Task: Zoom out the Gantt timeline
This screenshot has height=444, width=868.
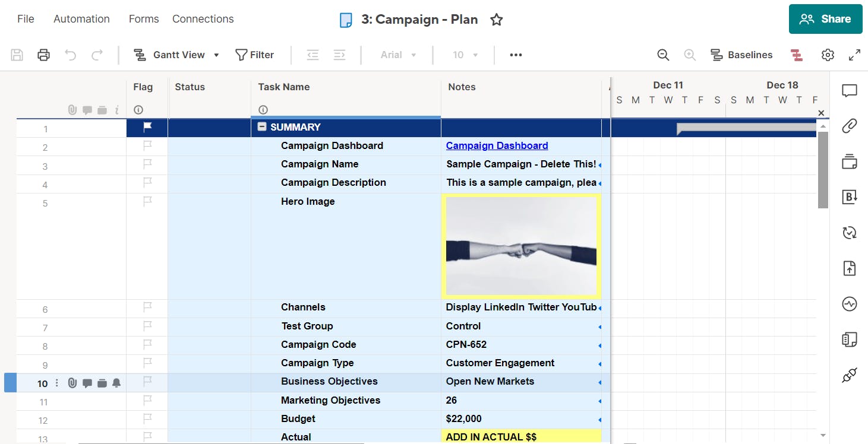Action: [663, 55]
